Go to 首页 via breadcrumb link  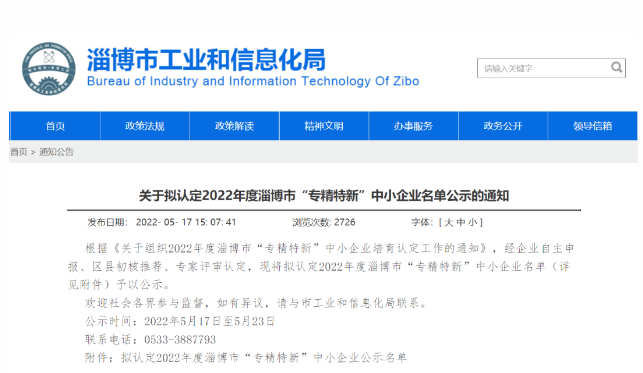[18, 152]
